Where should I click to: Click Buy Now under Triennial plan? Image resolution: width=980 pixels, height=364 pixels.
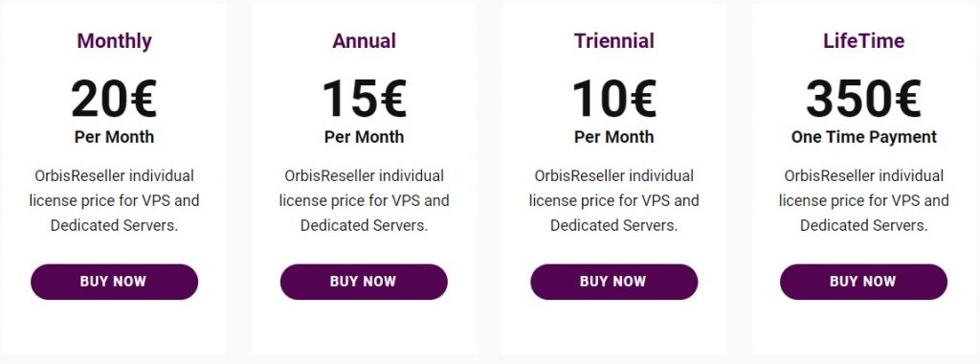click(613, 282)
